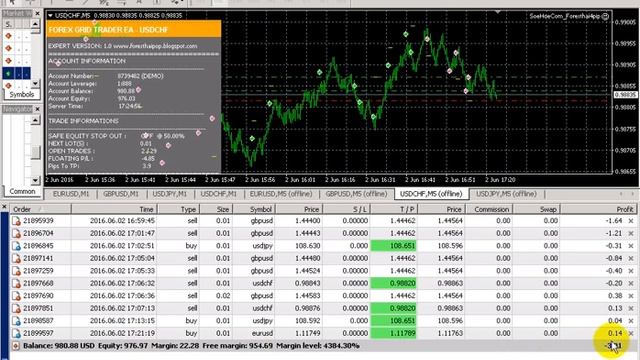Image resolution: width=640 pixels, height=360 pixels.
Task: Close order 21897668 with its X button
Action: coord(631,283)
